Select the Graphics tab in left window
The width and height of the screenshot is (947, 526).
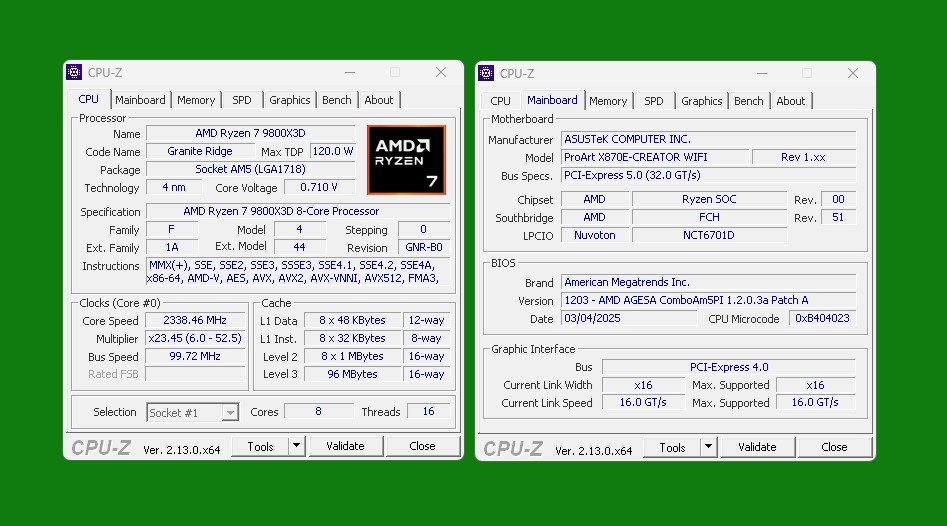click(289, 100)
